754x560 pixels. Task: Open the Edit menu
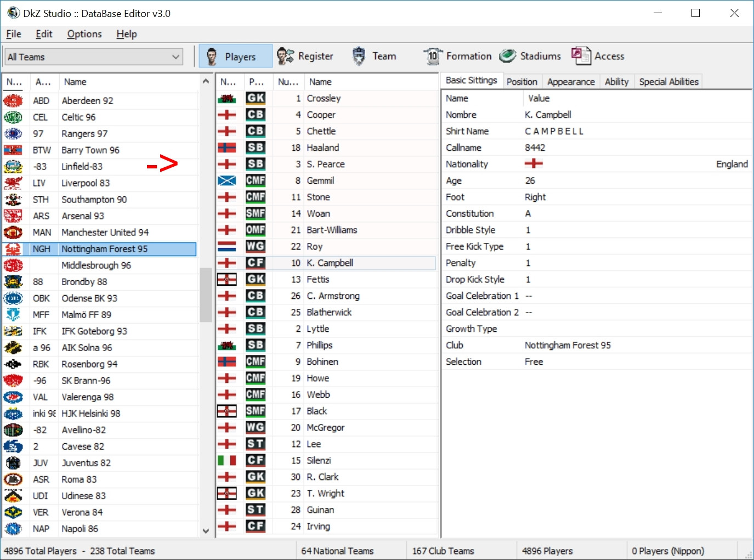click(44, 34)
